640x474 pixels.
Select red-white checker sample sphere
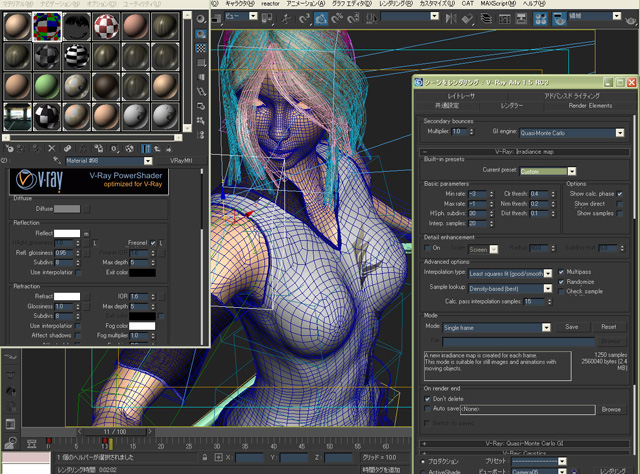click(106, 26)
